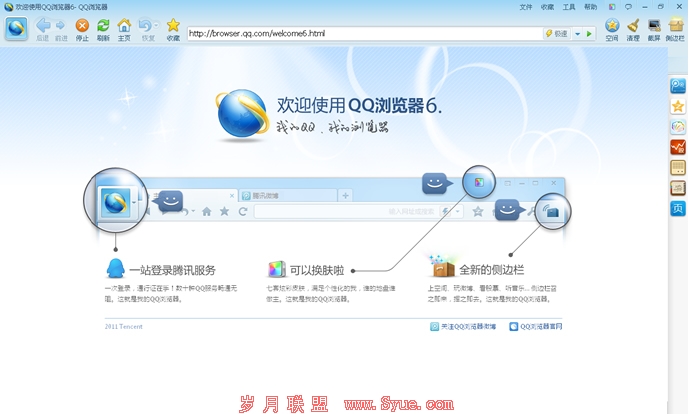The width and height of the screenshot is (690, 414).
Task: Open blue 页 icon in sidebar
Action: tap(678, 208)
